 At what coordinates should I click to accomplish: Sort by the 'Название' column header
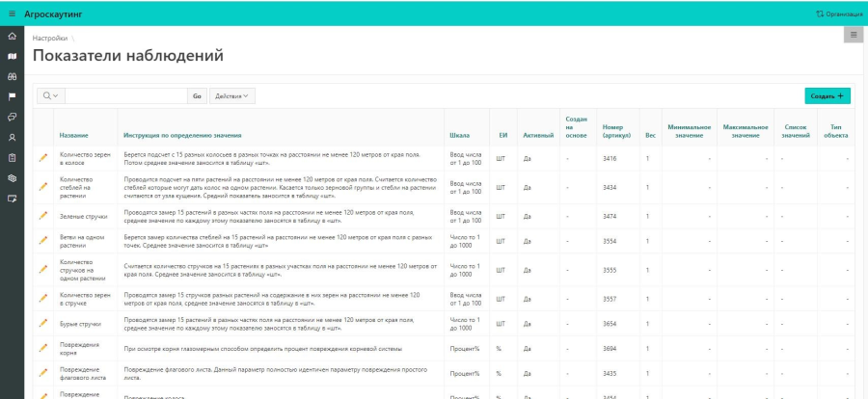click(x=73, y=136)
